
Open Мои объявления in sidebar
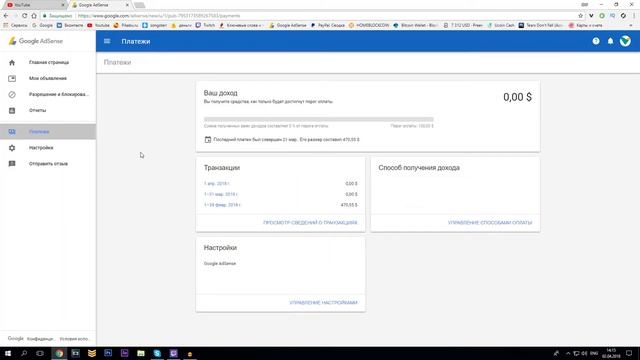point(48,78)
